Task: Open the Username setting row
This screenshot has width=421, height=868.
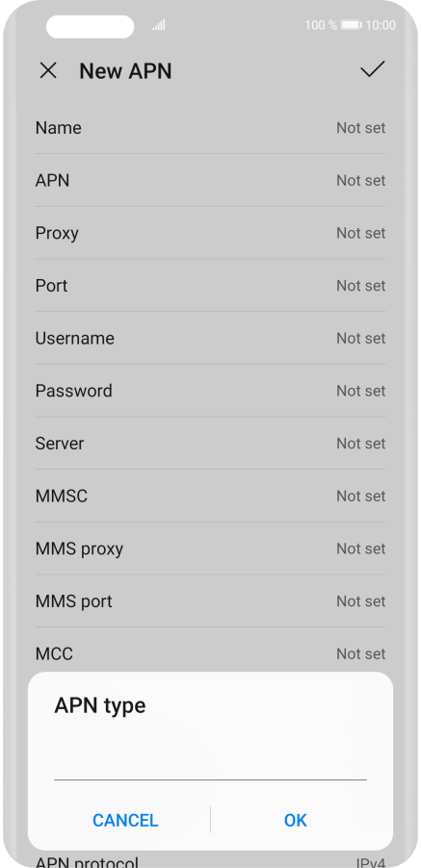Action: point(210,338)
